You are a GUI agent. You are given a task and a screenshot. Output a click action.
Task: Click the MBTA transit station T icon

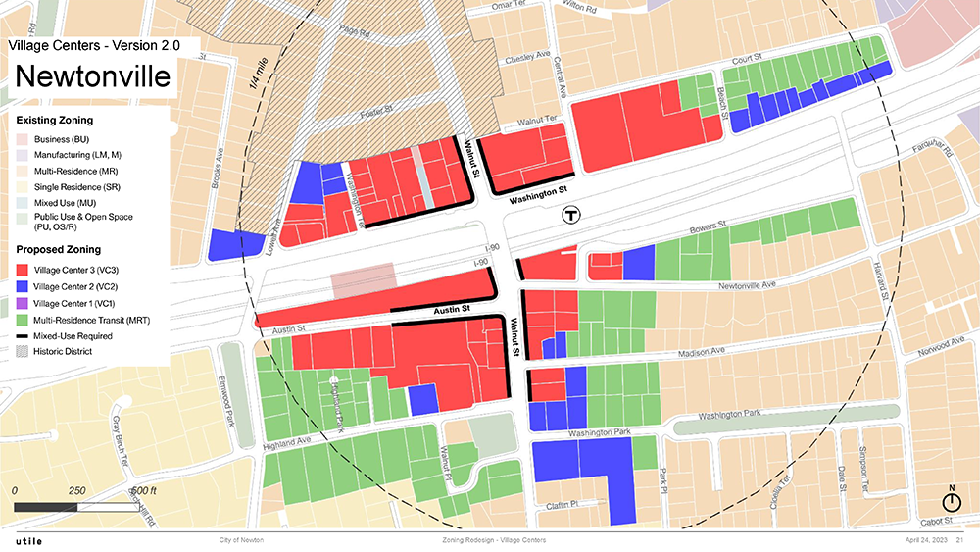(x=570, y=216)
